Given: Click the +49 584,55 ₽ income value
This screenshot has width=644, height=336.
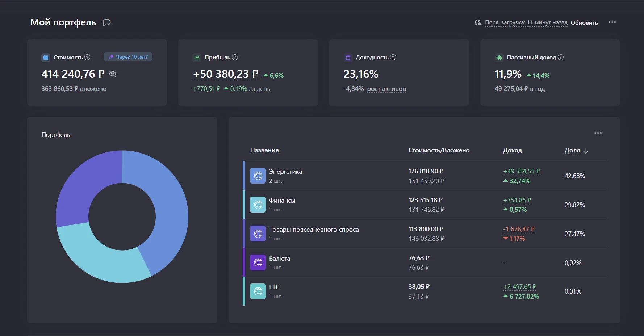Looking at the screenshot, I should click(x=521, y=171).
